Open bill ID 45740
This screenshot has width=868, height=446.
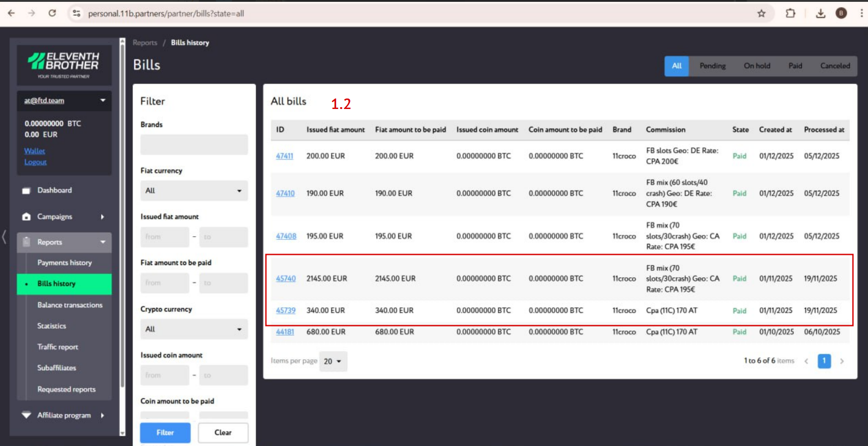click(x=286, y=279)
